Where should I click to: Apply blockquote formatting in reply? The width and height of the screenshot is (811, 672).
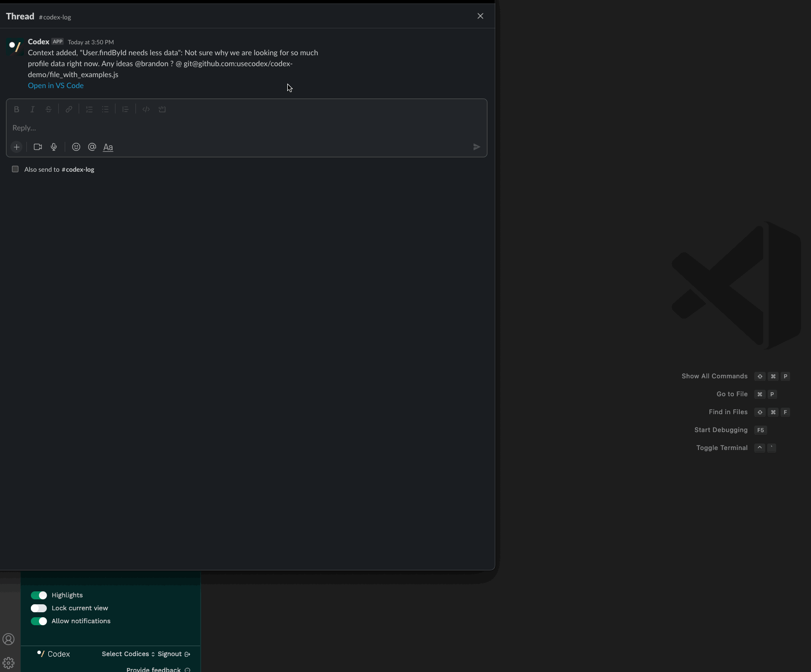pyautogui.click(x=125, y=110)
